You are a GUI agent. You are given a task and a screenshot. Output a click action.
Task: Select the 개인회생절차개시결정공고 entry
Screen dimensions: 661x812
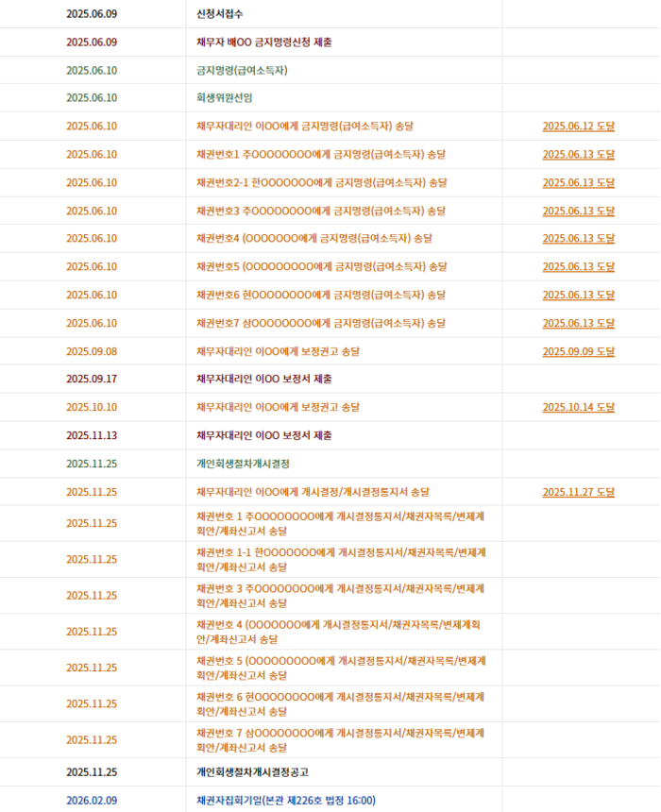click(252, 772)
